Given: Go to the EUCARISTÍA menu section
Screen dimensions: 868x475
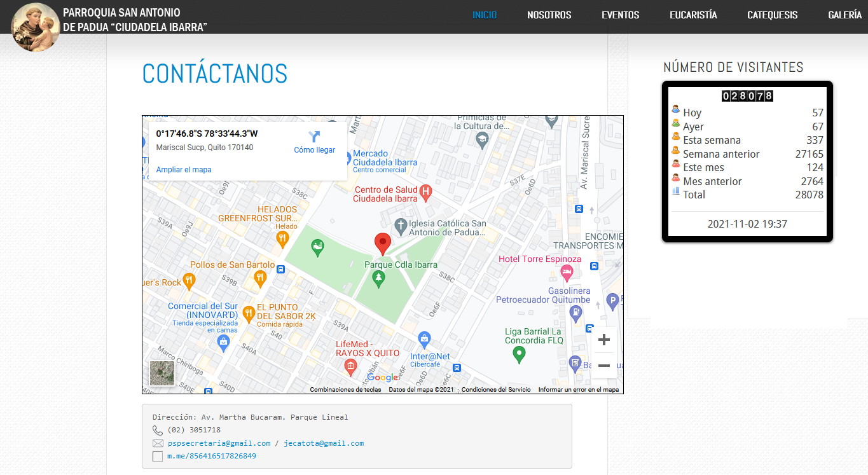Looking at the screenshot, I should coord(693,15).
